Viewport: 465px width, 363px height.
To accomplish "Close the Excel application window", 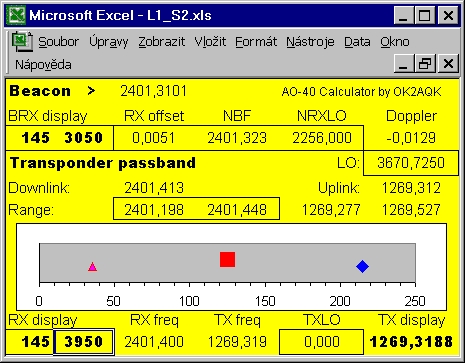I will (x=448, y=15).
